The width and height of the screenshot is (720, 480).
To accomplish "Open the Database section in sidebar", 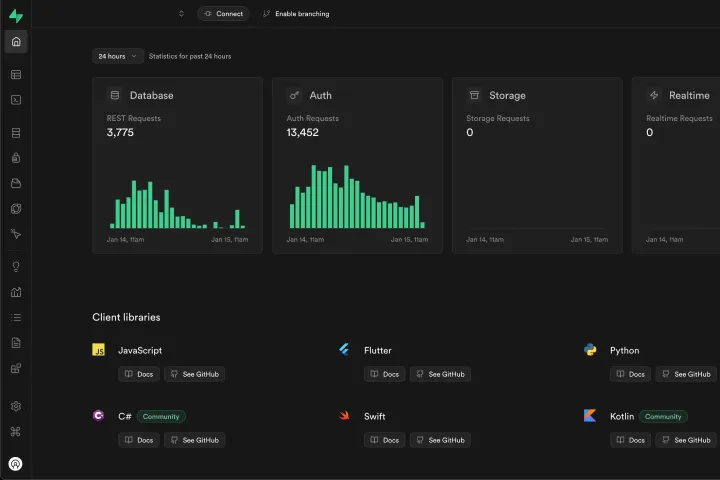I will [x=16, y=133].
